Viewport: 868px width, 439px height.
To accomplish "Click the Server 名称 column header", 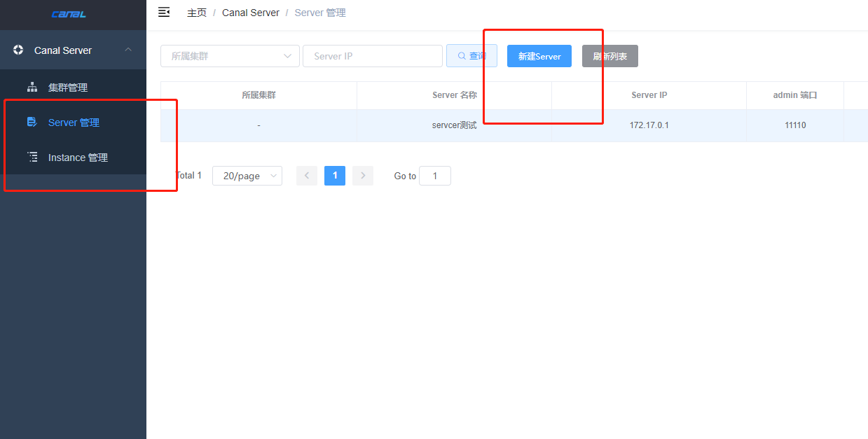I will coord(455,95).
